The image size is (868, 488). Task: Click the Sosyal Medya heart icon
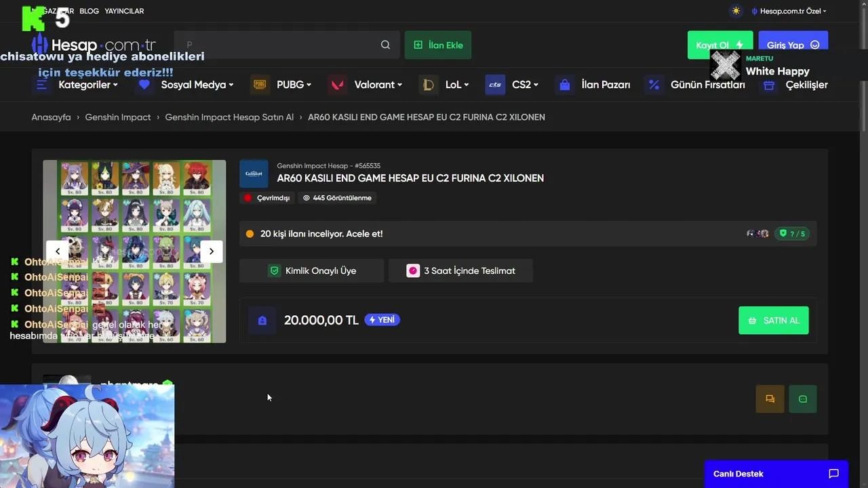coord(144,85)
